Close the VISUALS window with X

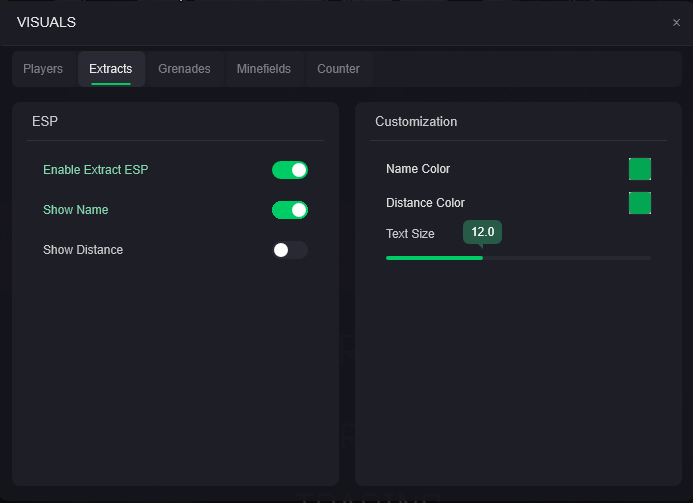676,22
